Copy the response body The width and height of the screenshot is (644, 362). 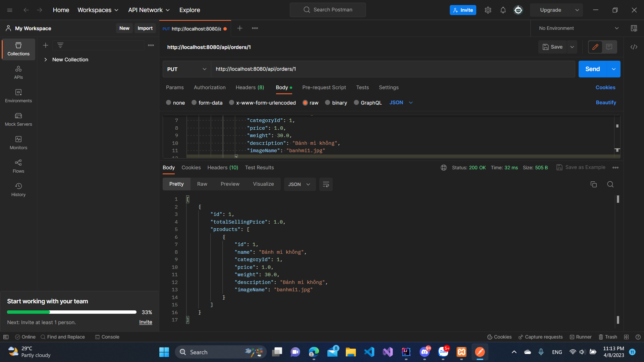coord(594,184)
